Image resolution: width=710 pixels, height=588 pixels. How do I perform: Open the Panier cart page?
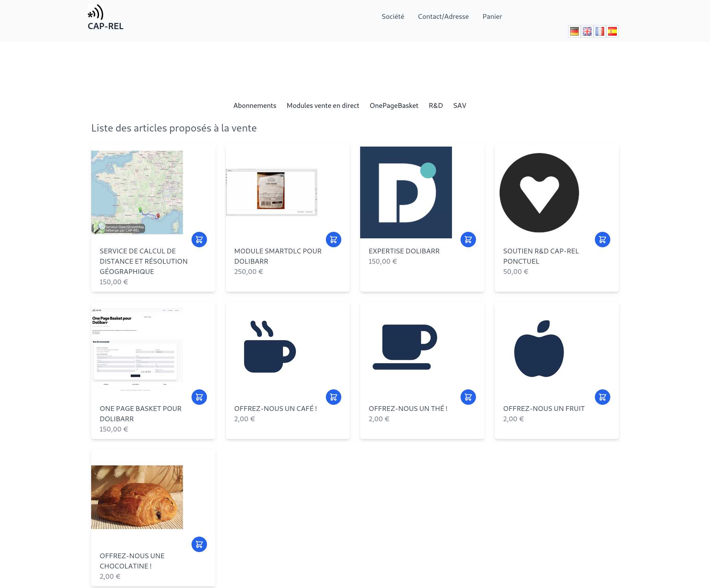pos(492,16)
